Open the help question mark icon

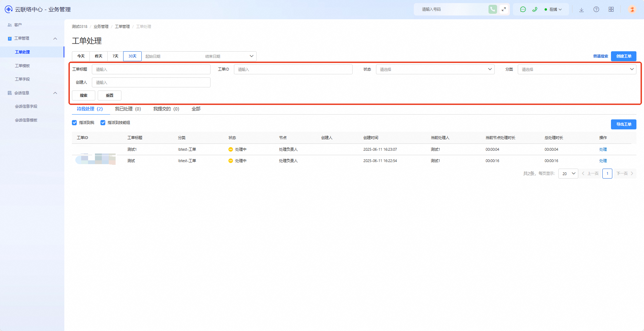pos(596,9)
